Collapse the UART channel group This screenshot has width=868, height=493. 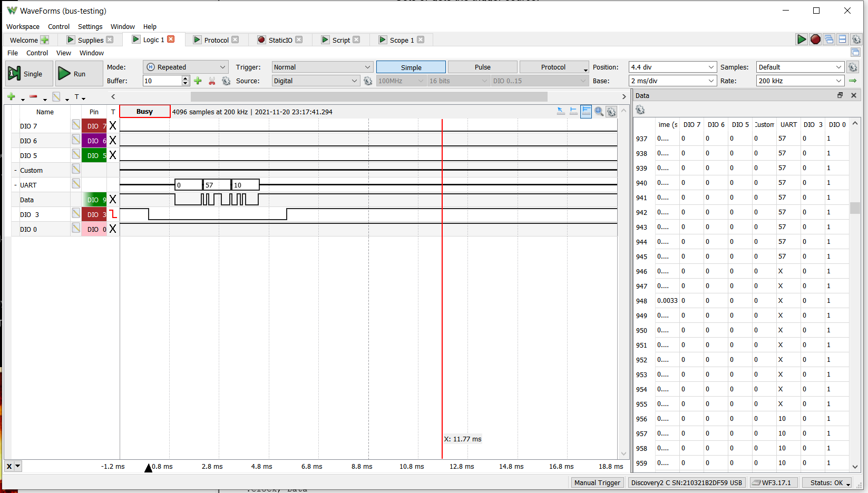pos(15,185)
